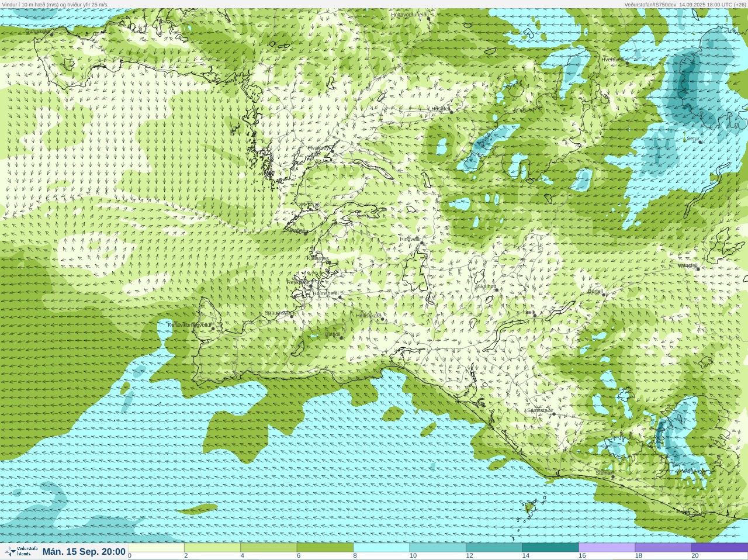Click the legend scale value 20
The width and height of the screenshot is (748, 560).
coord(695,555)
